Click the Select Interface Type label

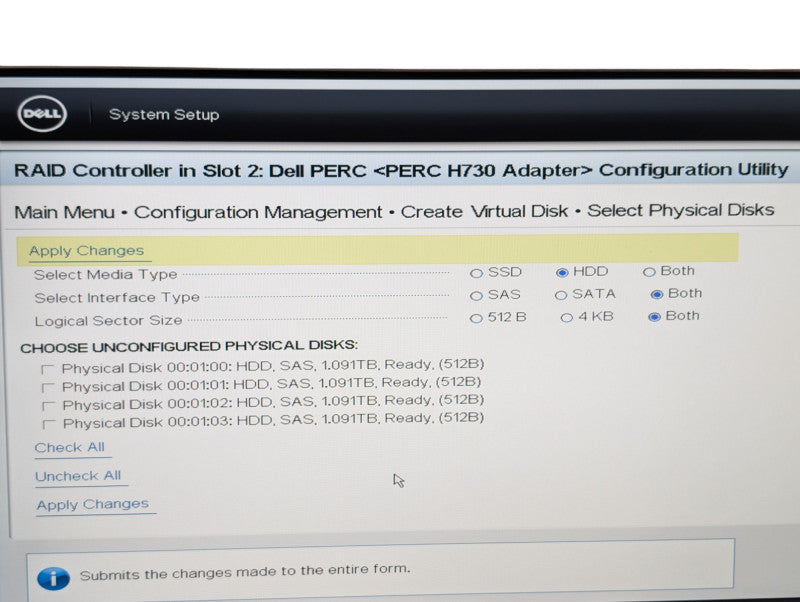(117, 297)
